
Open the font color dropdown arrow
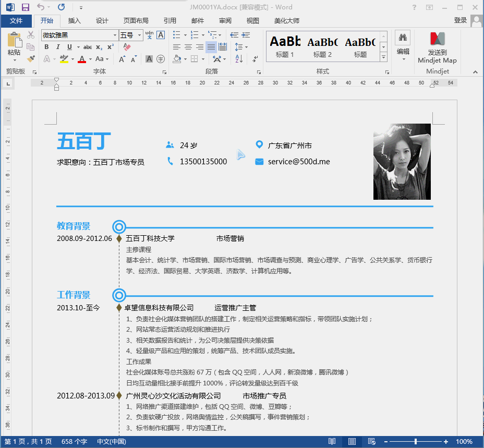[x=90, y=59]
